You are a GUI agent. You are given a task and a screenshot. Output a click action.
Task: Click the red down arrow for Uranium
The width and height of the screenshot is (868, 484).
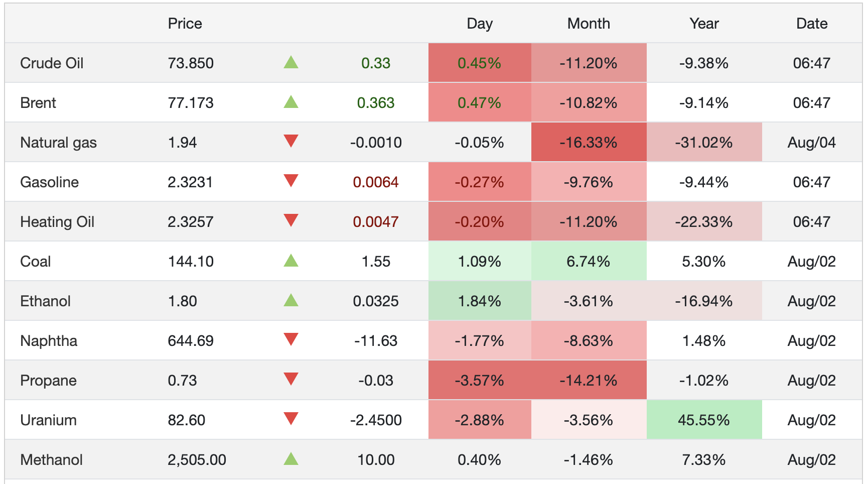291,419
